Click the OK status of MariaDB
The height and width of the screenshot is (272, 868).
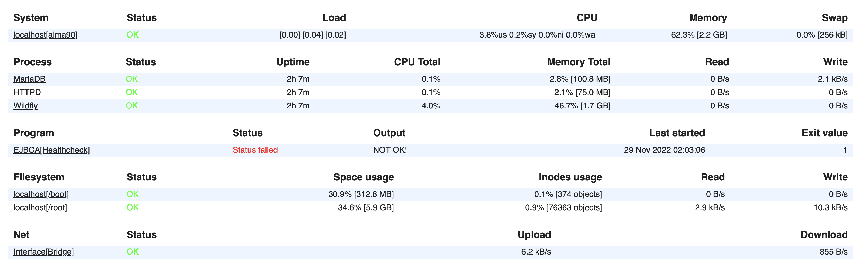pyautogui.click(x=132, y=79)
